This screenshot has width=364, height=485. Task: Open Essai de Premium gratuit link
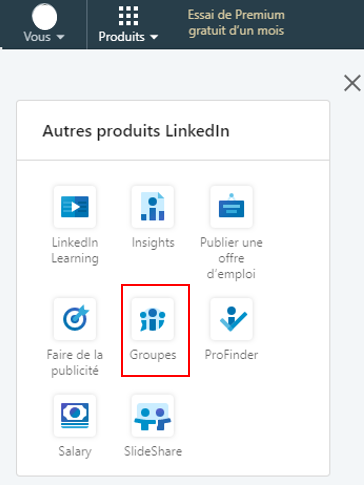click(236, 23)
